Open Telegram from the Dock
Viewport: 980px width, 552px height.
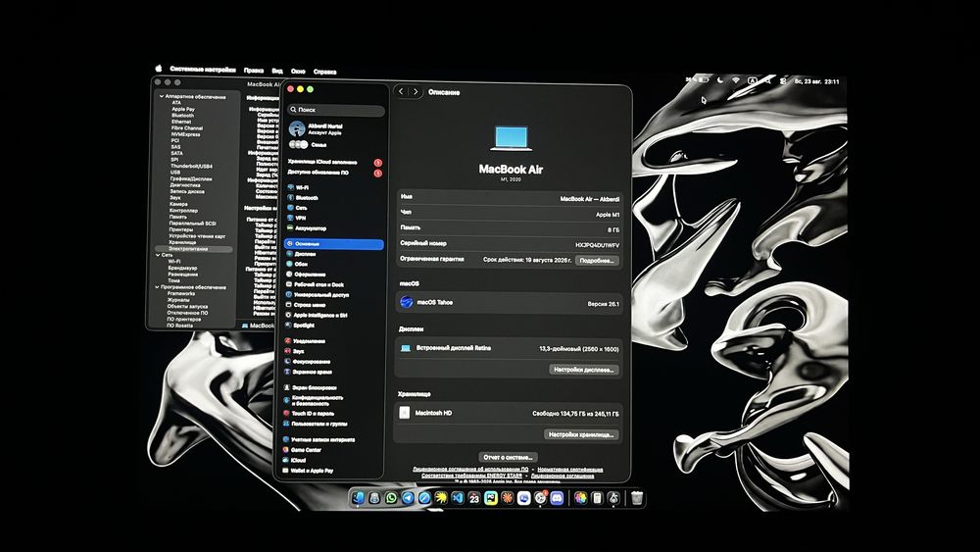(408, 498)
